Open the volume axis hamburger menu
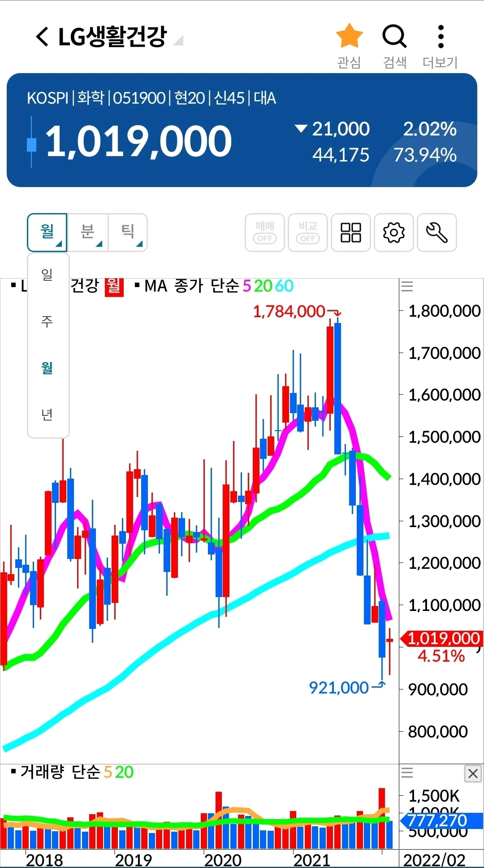This screenshot has width=484, height=868. point(407,773)
